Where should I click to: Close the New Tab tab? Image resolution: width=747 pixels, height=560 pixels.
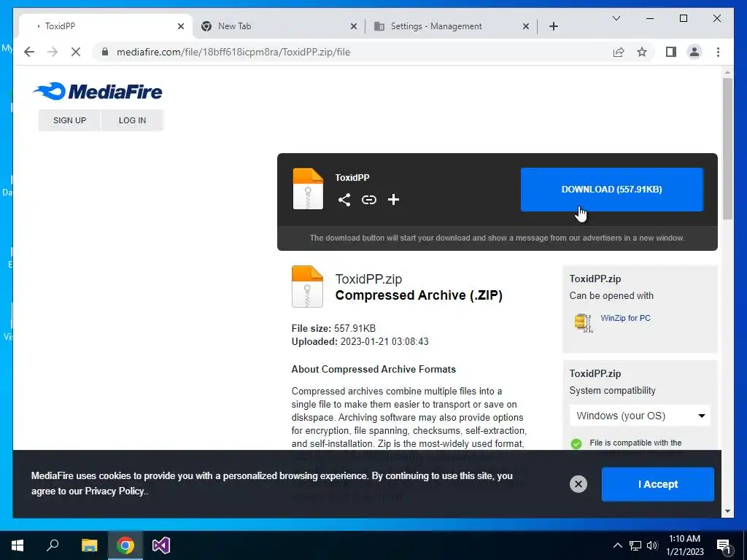tap(354, 26)
